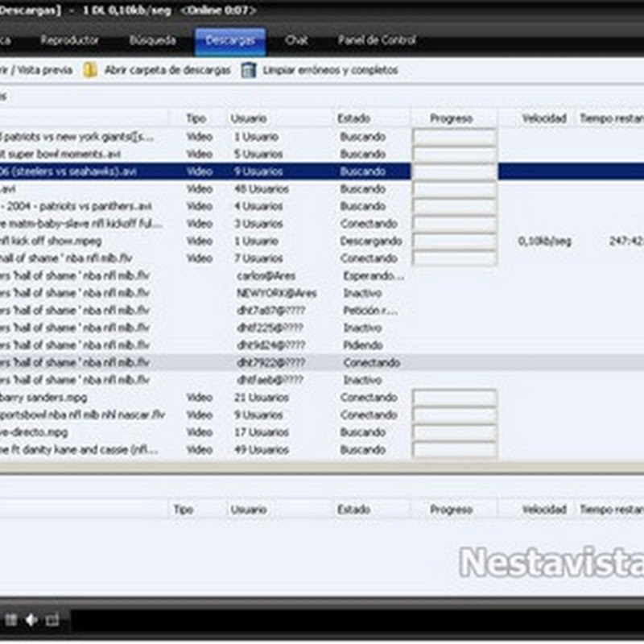The image size is (644, 644).
Task: Click the upper Velocidad column header
Action: (544, 118)
